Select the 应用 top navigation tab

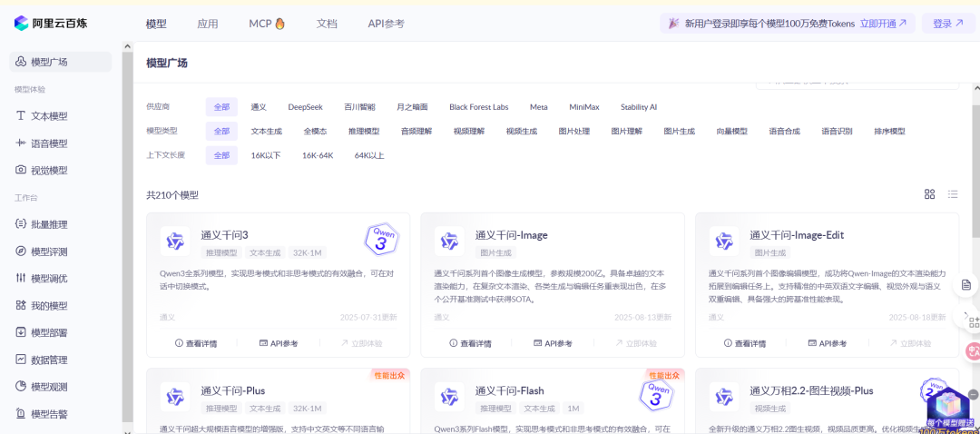coord(208,24)
